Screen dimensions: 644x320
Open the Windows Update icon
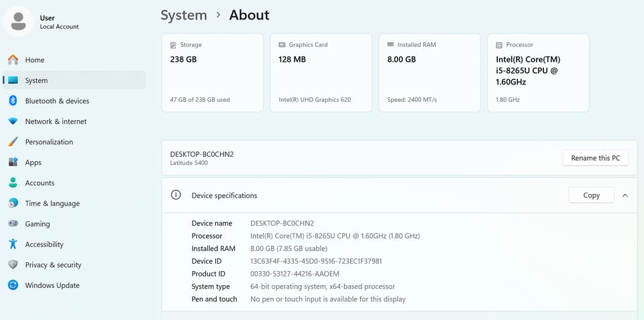(13, 285)
